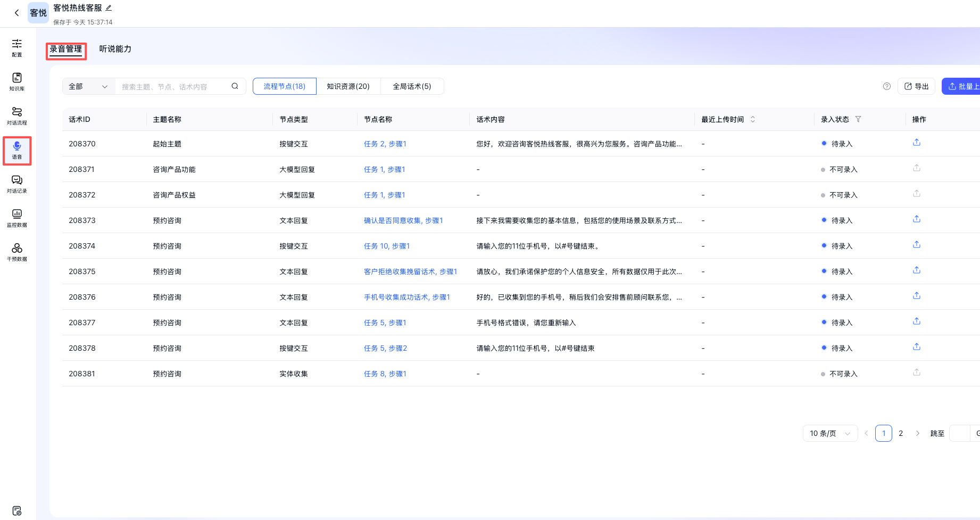Select the 全局话术(5) tab
980x520 pixels.
click(x=412, y=86)
